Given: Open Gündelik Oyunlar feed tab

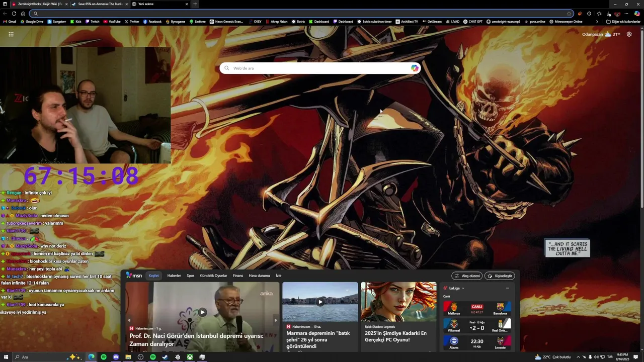Looking at the screenshot, I should pos(213,276).
